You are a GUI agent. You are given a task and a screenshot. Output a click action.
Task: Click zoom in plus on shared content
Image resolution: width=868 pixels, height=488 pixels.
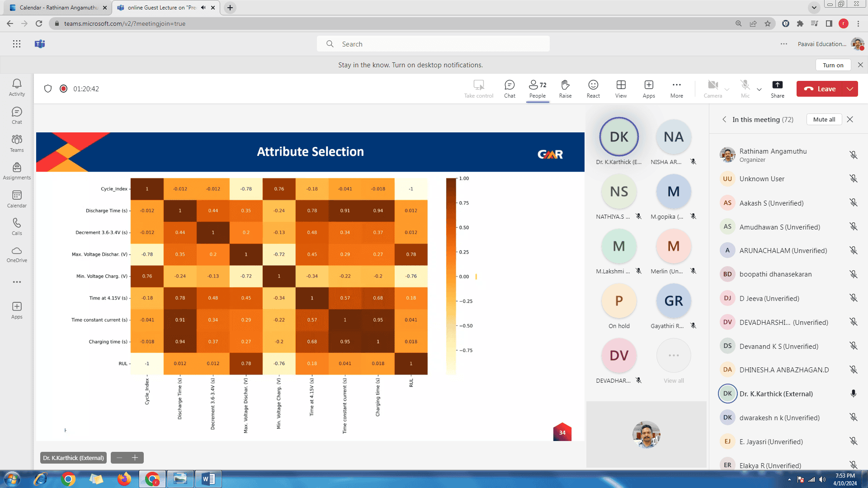[x=135, y=458]
